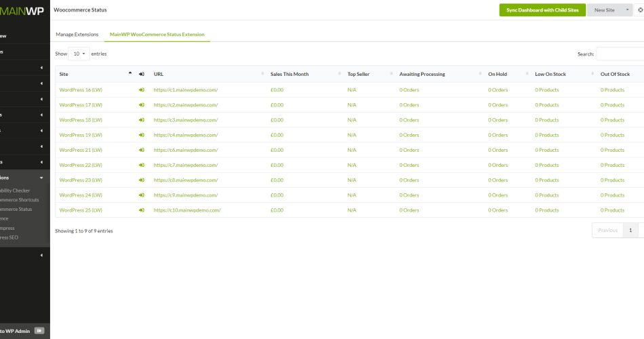Click Sync Dashboard with Child Sites
The height and width of the screenshot is (339, 644).
click(x=542, y=10)
